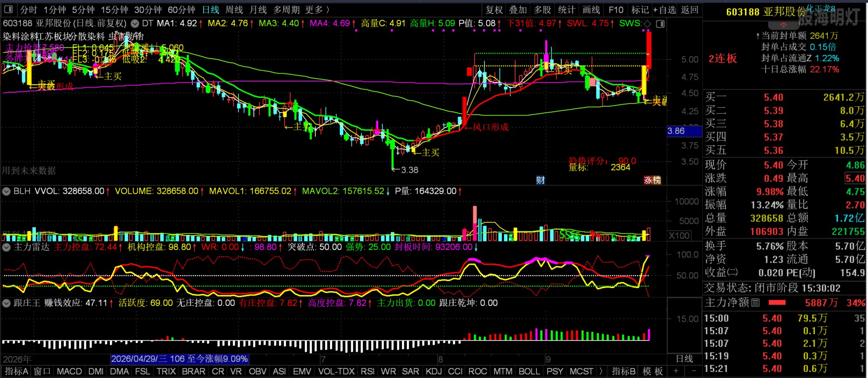868x378 pixels.
Task: Switch to 周线 weekly chart
Action: [x=234, y=10]
